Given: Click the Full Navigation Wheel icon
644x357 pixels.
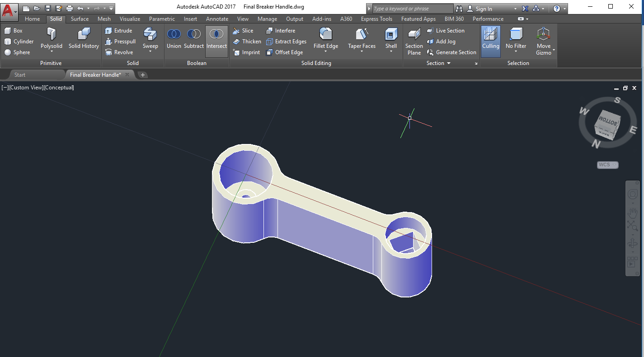Looking at the screenshot, I should pos(632,195).
